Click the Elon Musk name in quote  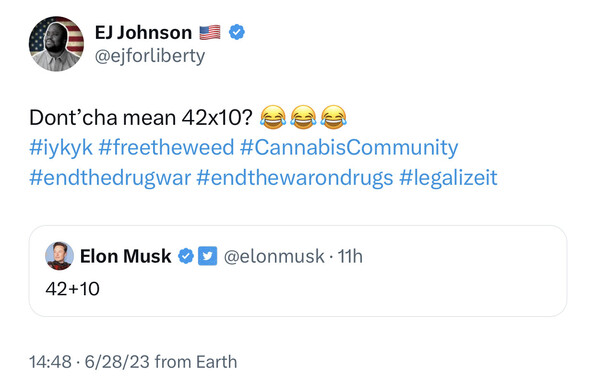click(x=125, y=256)
